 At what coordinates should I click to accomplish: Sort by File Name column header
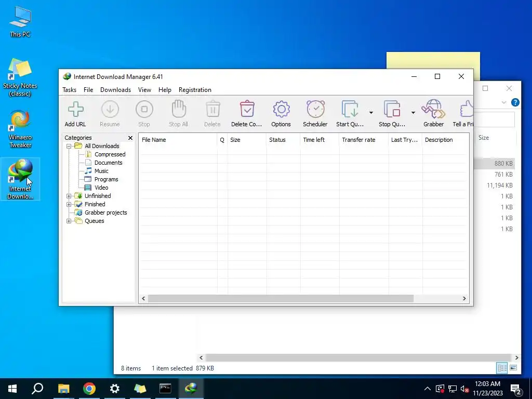[178, 140]
